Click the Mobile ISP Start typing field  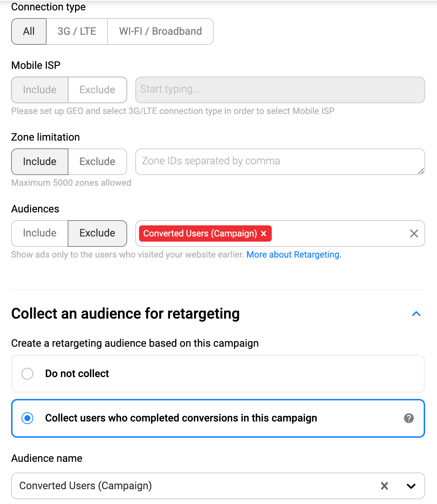click(280, 90)
